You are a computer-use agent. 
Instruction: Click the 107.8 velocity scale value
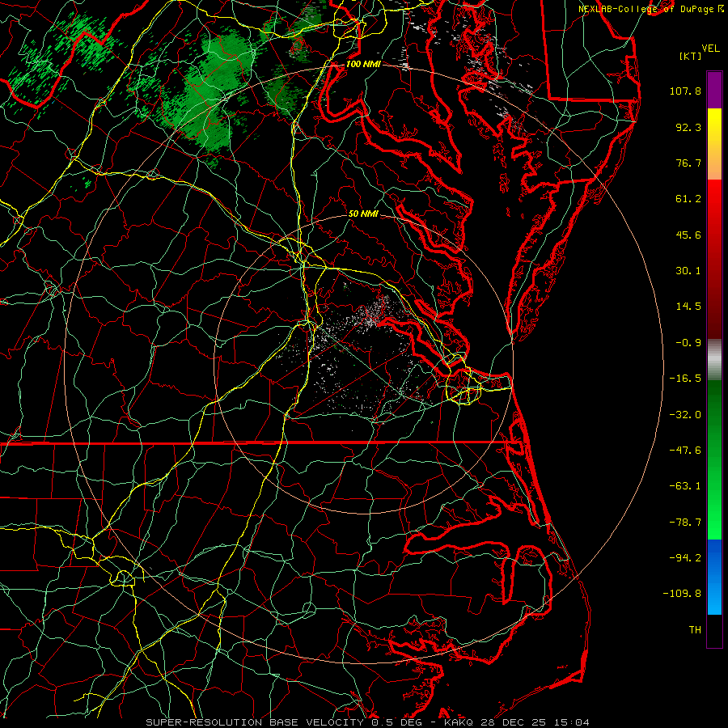click(x=685, y=91)
